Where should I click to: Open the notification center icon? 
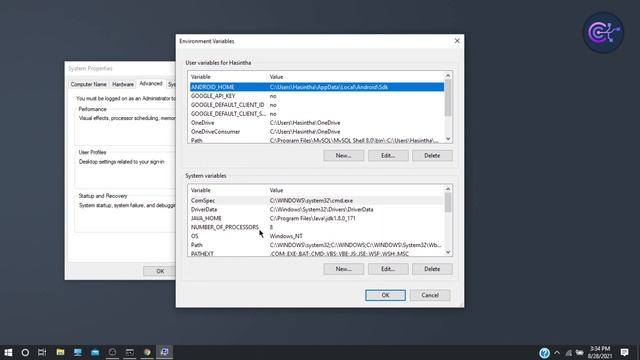coord(624,352)
